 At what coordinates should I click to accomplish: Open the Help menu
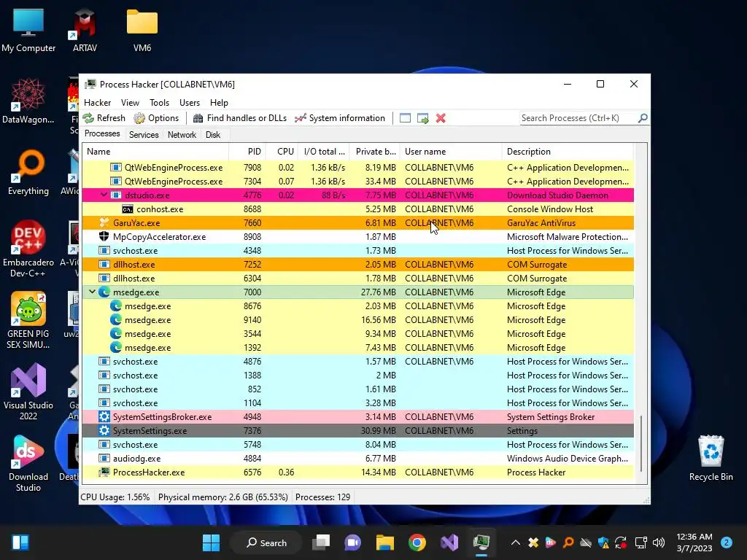(219, 102)
